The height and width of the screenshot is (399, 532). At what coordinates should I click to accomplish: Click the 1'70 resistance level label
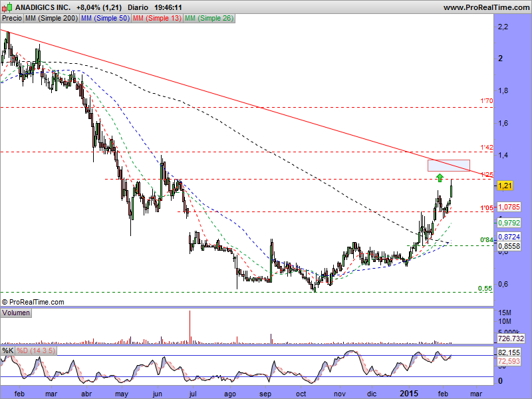(x=487, y=101)
